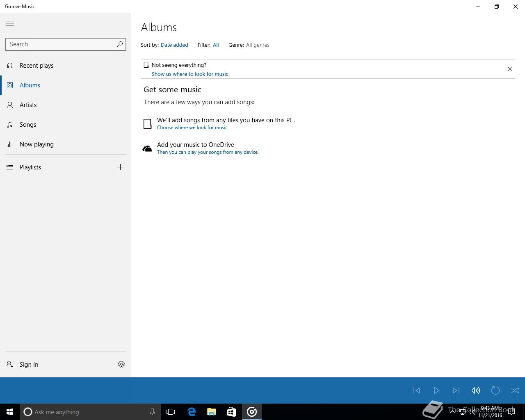The image size is (525, 420).
Task: Open Task View on taskbar
Action: 171,412
